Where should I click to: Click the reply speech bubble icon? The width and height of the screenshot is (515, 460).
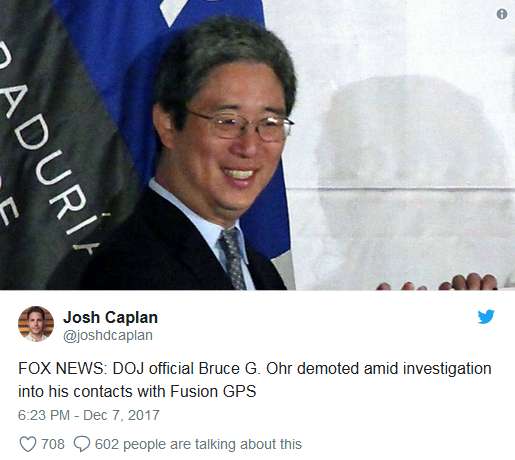(x=82, y=444)
